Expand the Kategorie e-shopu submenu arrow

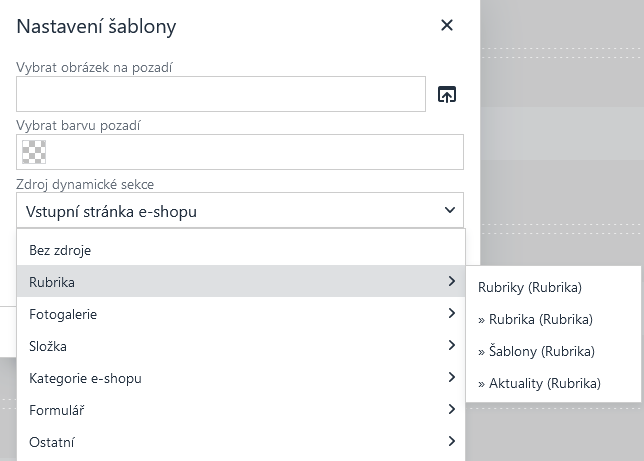[x=452, y=378]
